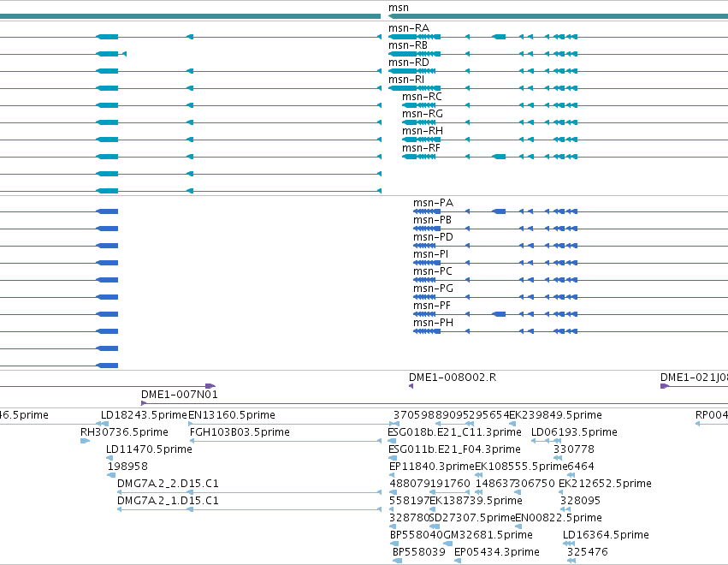Open the msn-RD transcript
Screen dimensions: 728x565
click(x=409, y=62)
